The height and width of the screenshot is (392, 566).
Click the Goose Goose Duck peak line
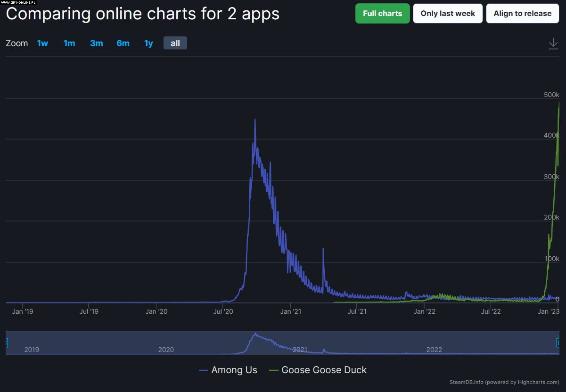click(x=559, y=104)
